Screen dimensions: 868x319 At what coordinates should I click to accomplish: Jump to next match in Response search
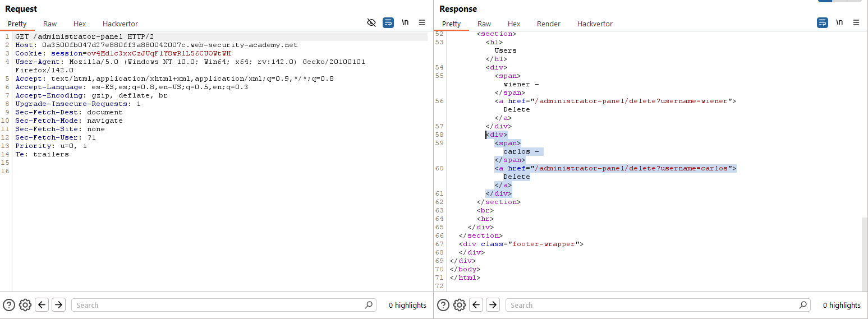pyautogui.click(x=493, y=305)
